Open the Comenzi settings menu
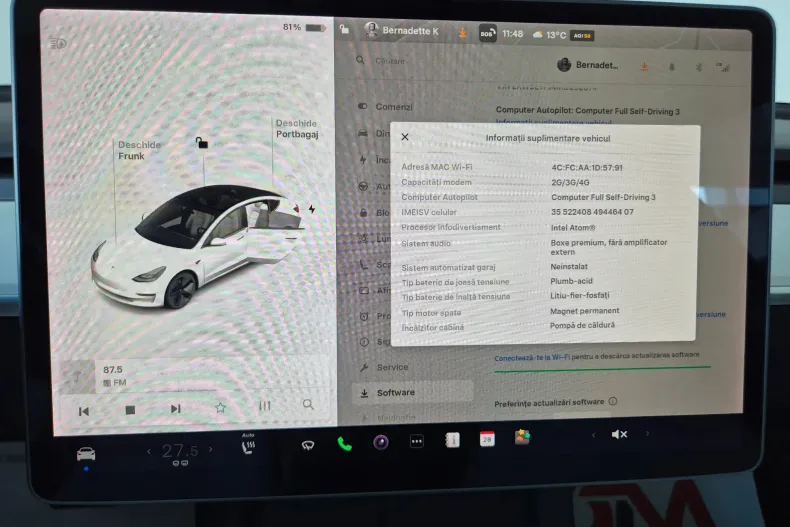 tap(386, 107)
